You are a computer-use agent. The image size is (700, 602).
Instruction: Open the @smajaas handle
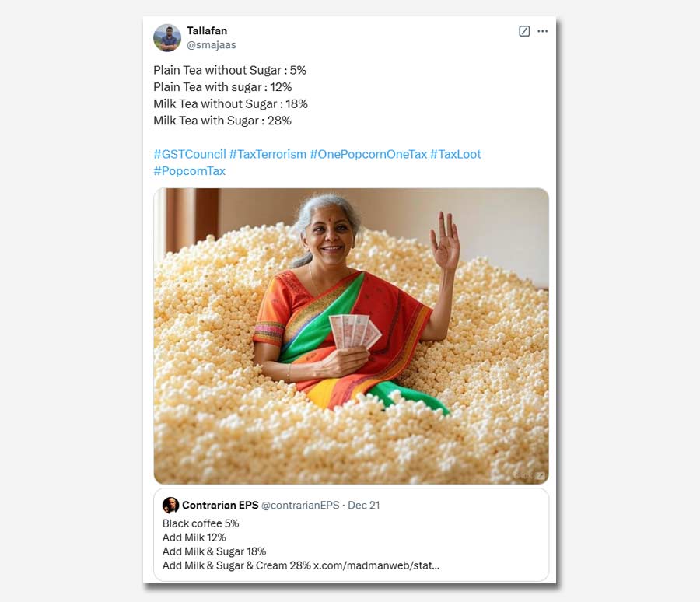pyautogui.click(x=211, y=44)
